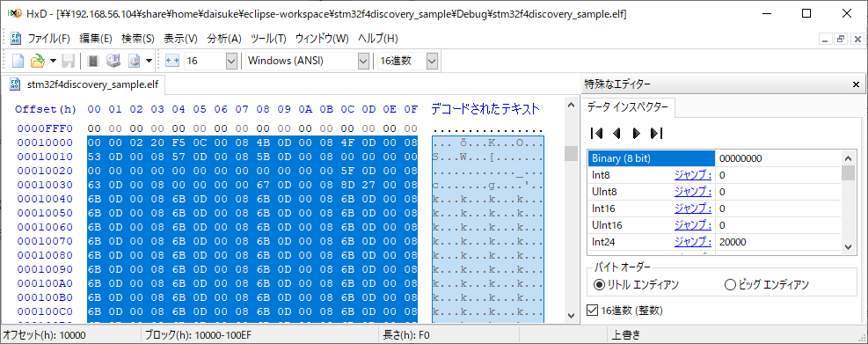Click the Open RAM (memory chip) icon
Image resolution: width=868 pixels, height=344 pixels.
coord(93,61)
